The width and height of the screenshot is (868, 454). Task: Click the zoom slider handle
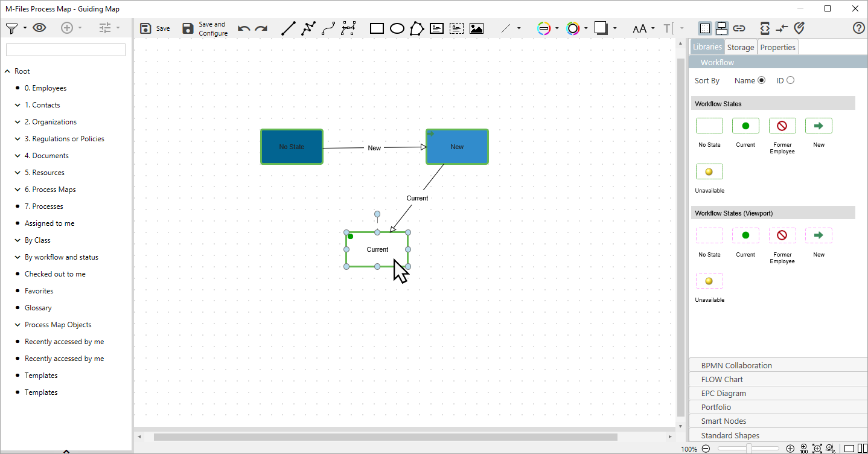(748, 449)
